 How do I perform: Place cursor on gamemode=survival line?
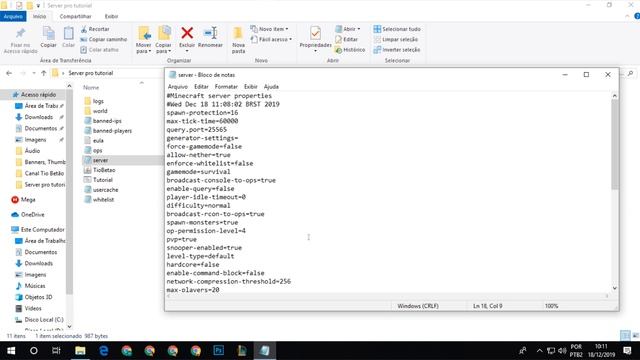click(x=198, y=172)
